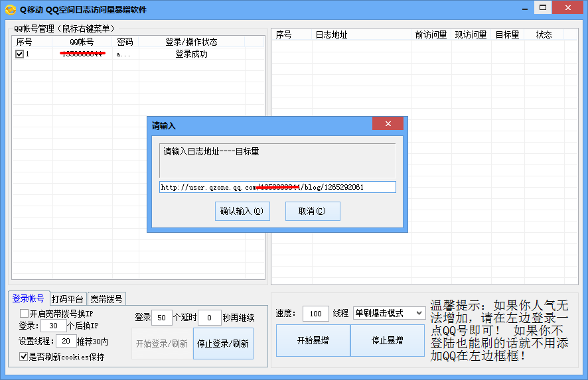Toggle 是否刷新cookies保持 checkbox
Image resolution: width=588 pixels, height=380 pixels.
pos(23,356)
